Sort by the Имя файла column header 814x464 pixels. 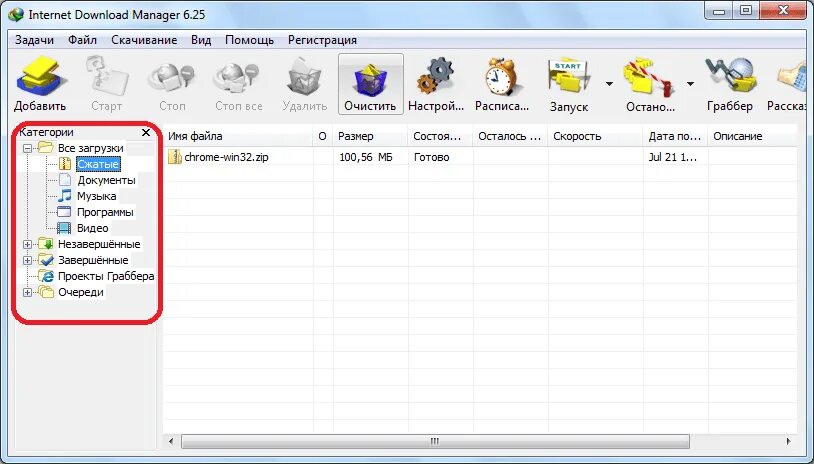[238, 137]
